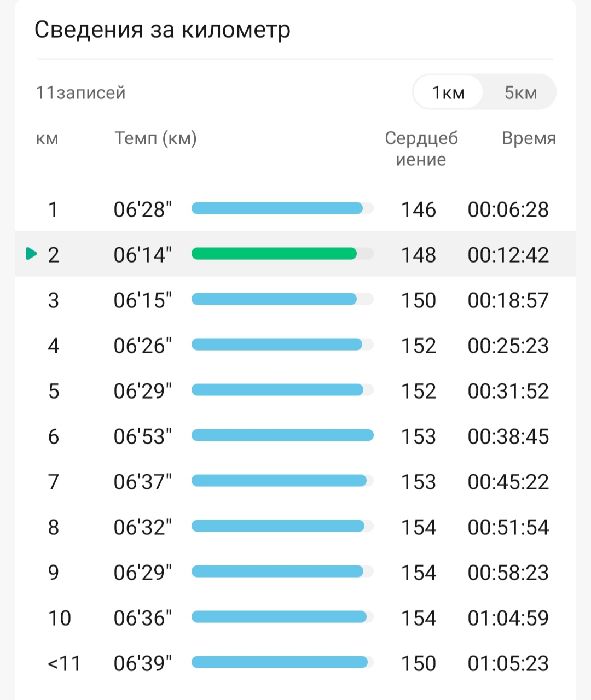Tap pace 06'29" in kilometer 9 row
The image size is (591, 700).
point(142,572)
